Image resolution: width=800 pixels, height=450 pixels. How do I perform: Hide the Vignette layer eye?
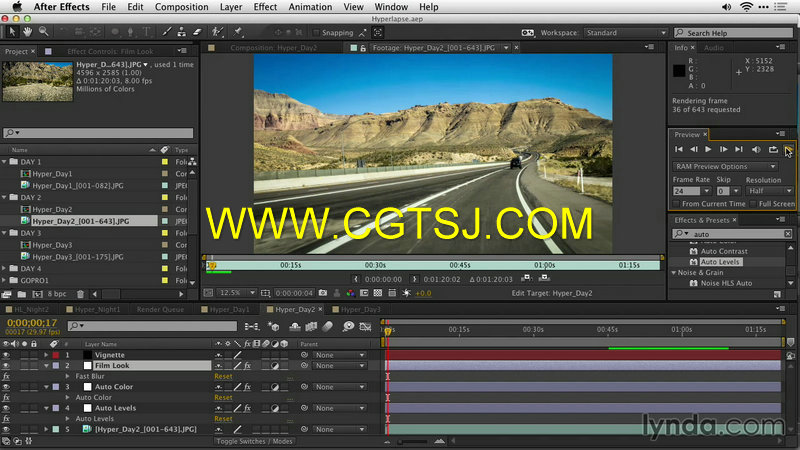click(6, 355)
